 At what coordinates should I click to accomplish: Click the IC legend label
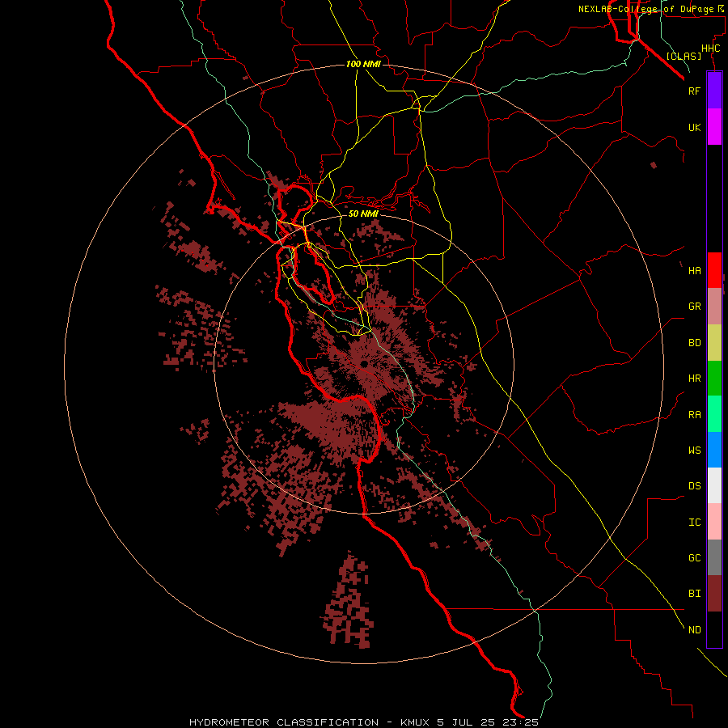pyautogui.click(x=694, y=523)
